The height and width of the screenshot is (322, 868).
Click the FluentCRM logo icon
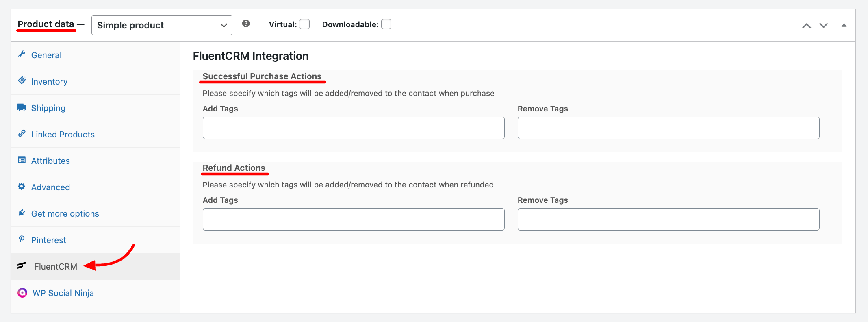click(22, 265)
